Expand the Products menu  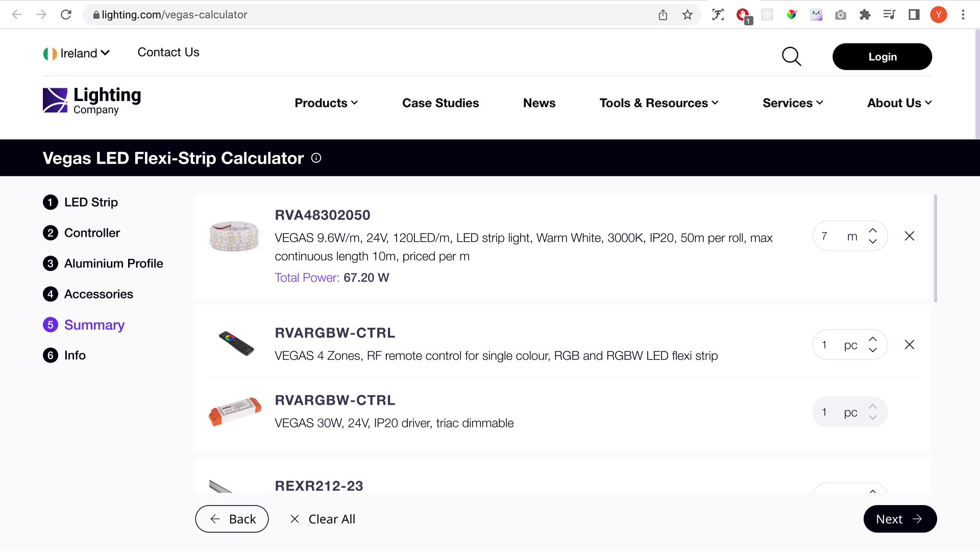(x=326, y=103)
